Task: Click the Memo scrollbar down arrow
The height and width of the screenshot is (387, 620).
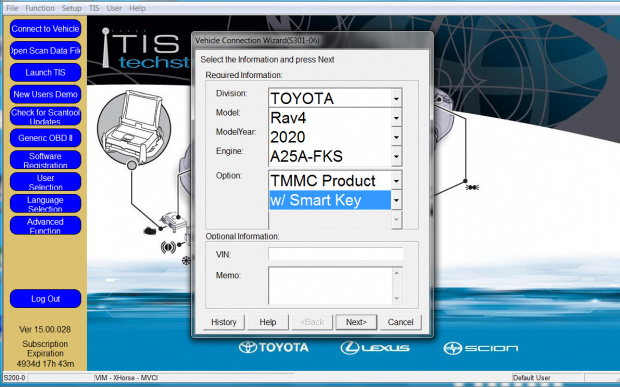Action: (397, 298)
